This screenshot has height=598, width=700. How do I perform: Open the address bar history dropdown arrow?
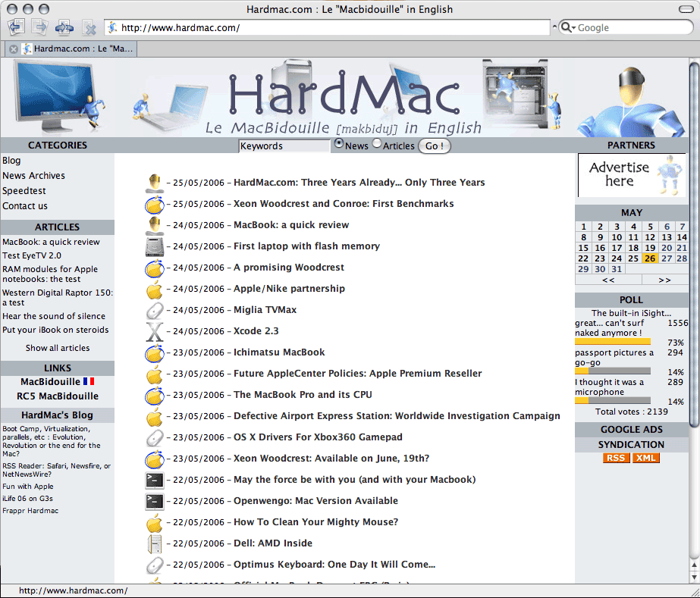[x=554, y=27]
